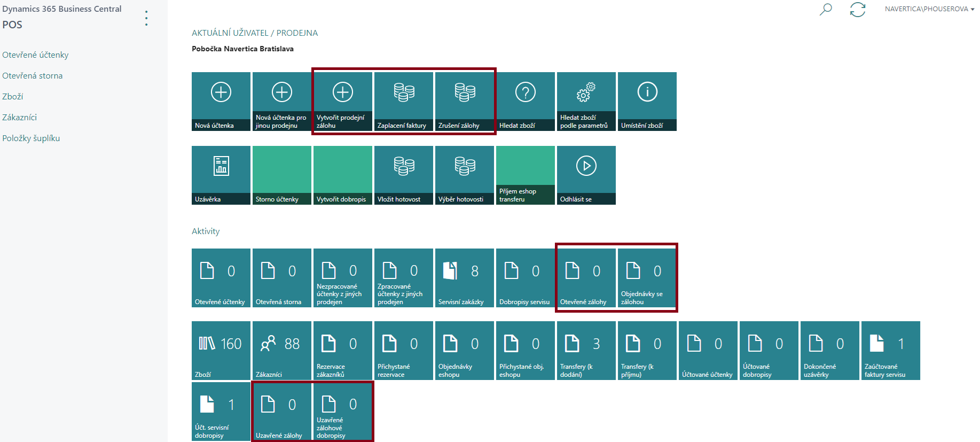Screen dimensions: 980x442
Task: Click Příjem eshop transferu tile
Action: click(x=526, y=175)
